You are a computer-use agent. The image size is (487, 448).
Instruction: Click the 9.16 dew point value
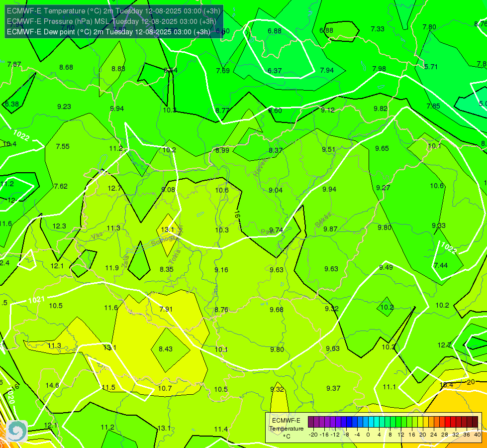[x=221, y=270]
